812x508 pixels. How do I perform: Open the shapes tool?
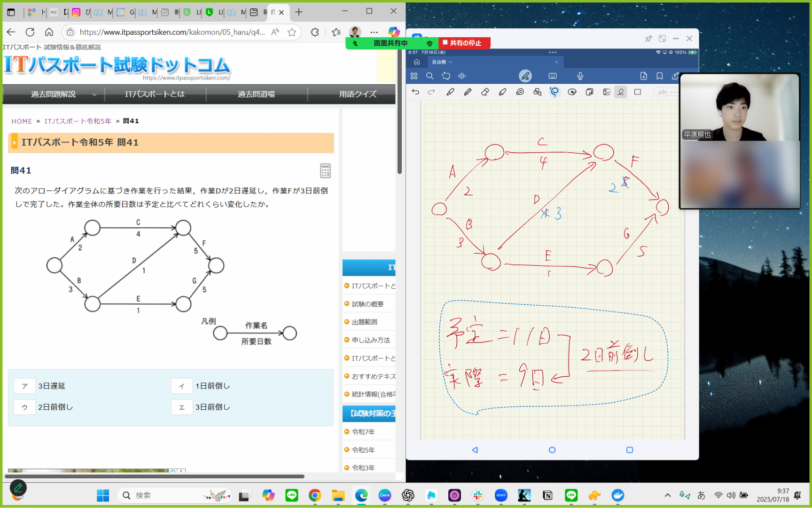click(x=537, y=92)
